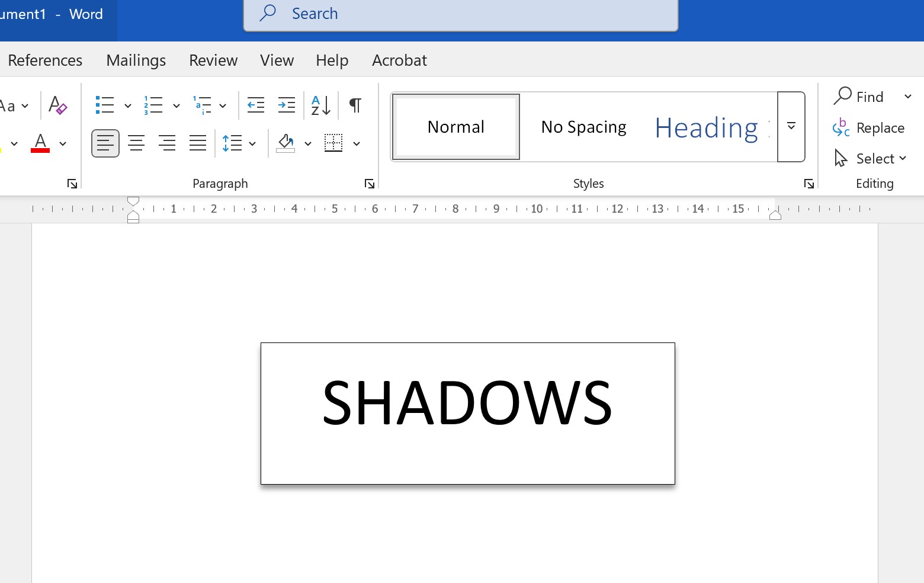Expand the line spacing options dropdown
The width and height of the screenshot is (924, 583).
click(x=251, y=143)
